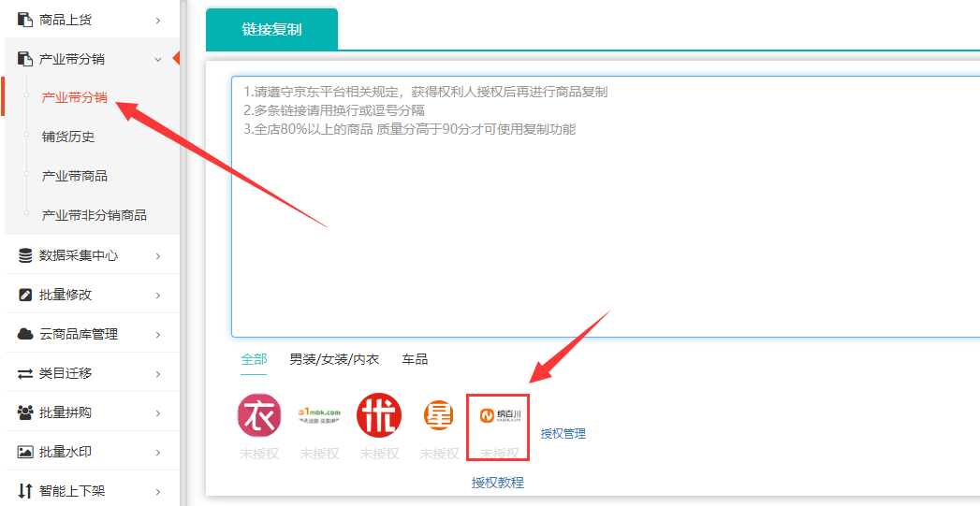Click the 批量水印 image icon

point(25,452)
